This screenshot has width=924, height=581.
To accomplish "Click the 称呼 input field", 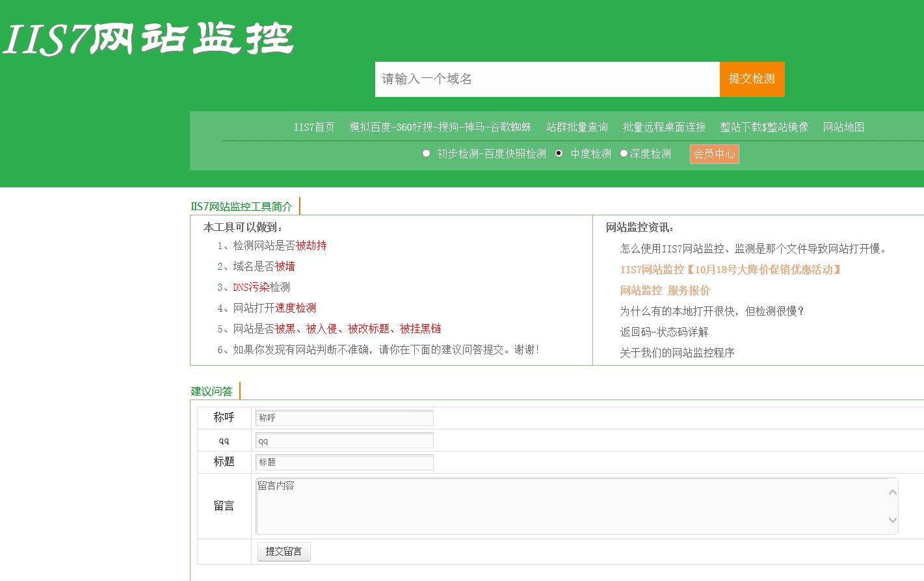I will click(345, 418).
